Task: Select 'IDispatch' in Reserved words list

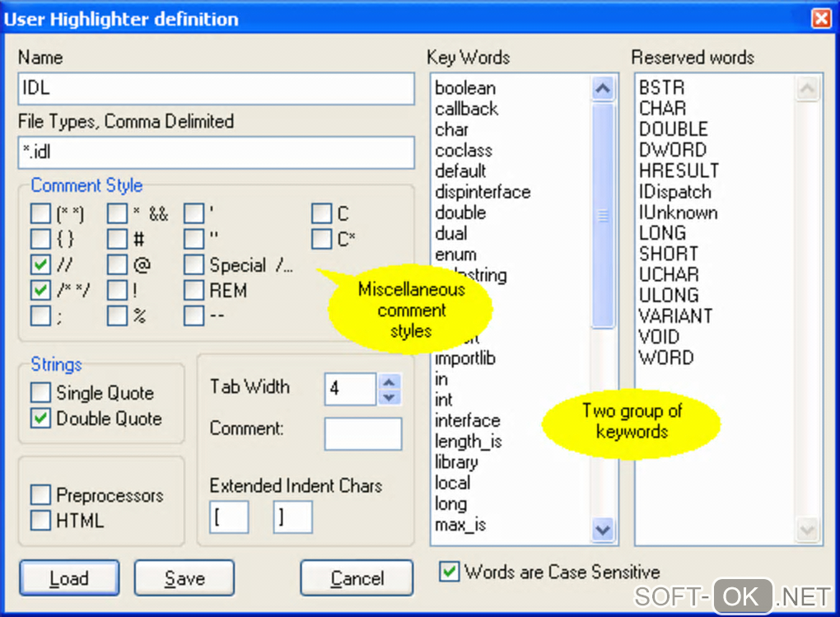Action: 675,191
